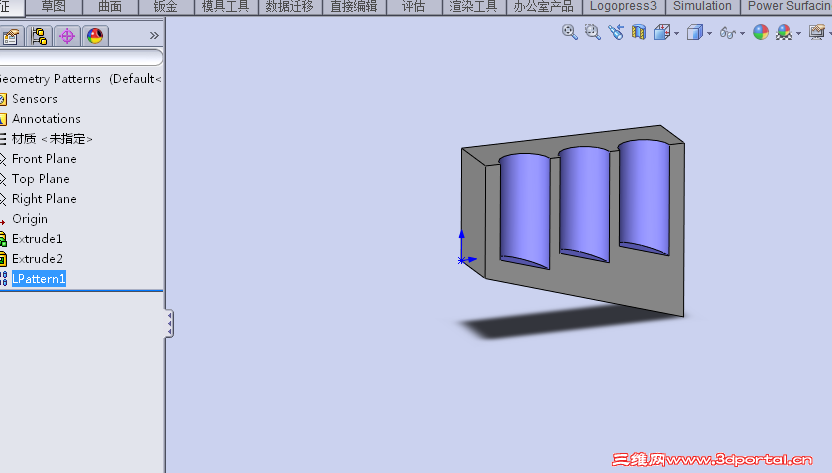The image size is (832, 473).
Task: Select Right Plane in the tree
Action: [44, 199]
